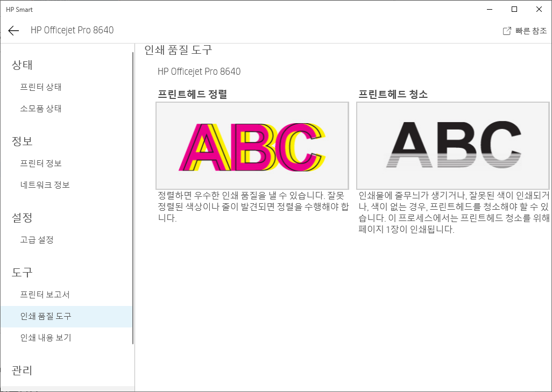552x392 pixels.
Task: Click the 정보 section header
Action: (x=22, y=141)
